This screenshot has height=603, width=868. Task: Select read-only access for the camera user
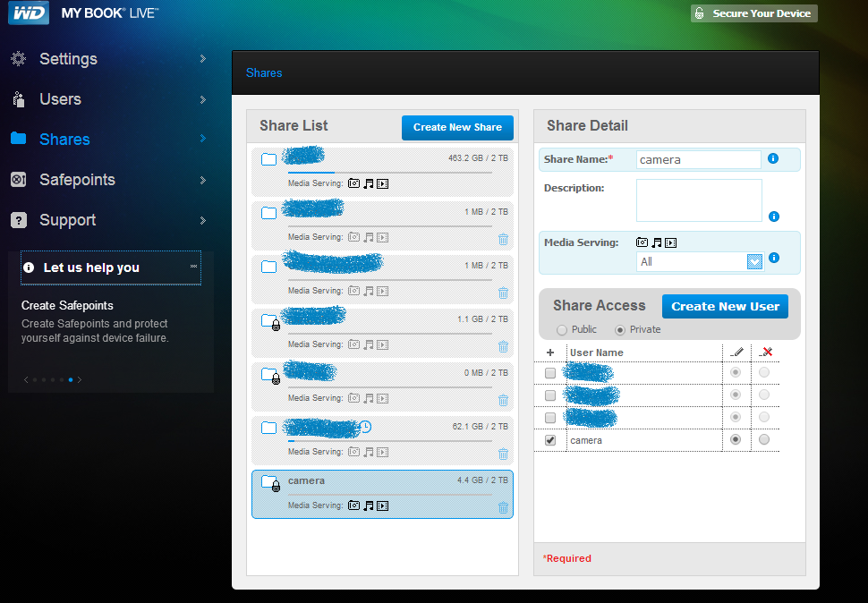pyautogui.click(x=764, y=439)
